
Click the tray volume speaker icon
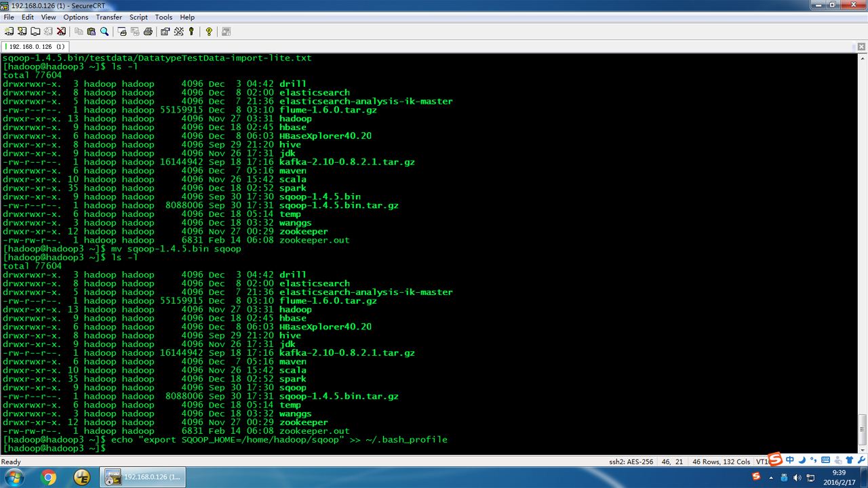pos(797,477)
